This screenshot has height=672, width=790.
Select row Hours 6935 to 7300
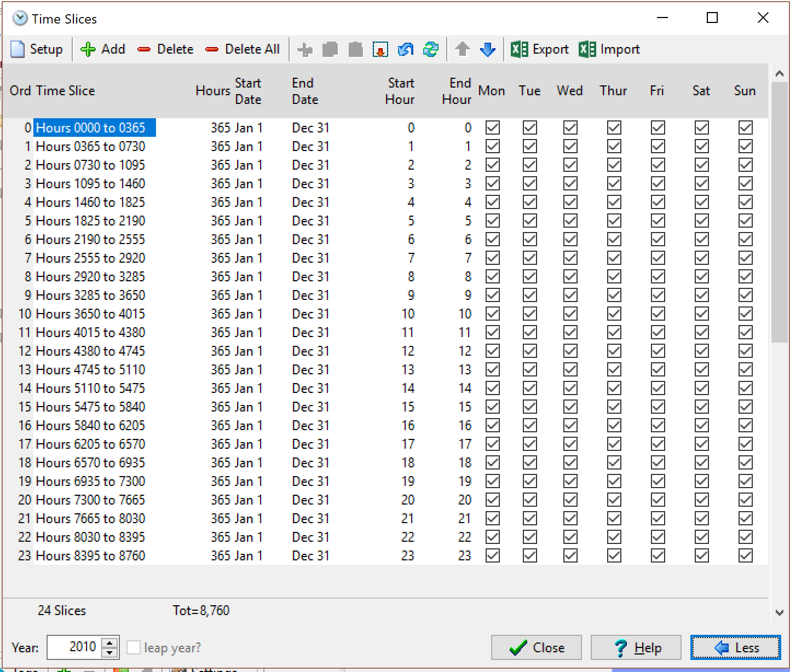pos(385,481)
